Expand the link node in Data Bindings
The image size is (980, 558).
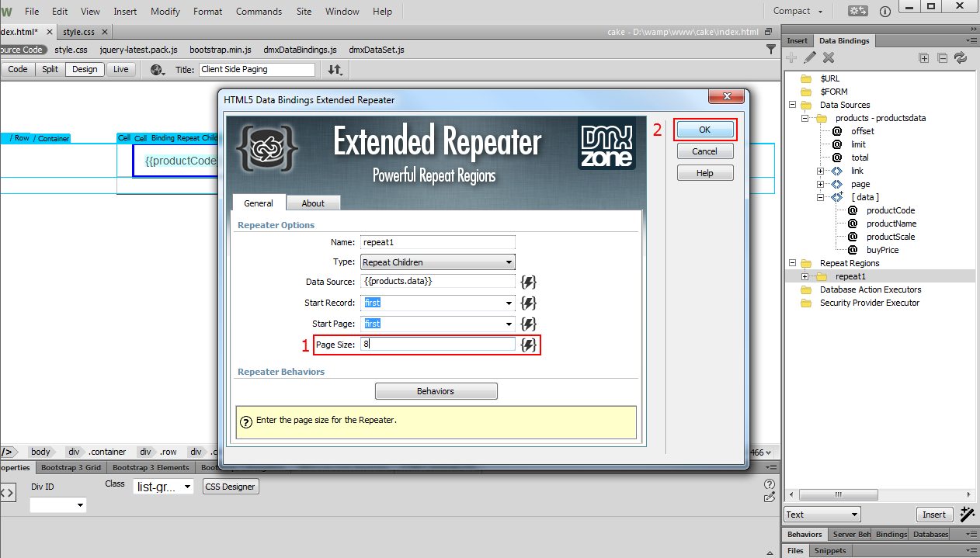tap(821, 171)
